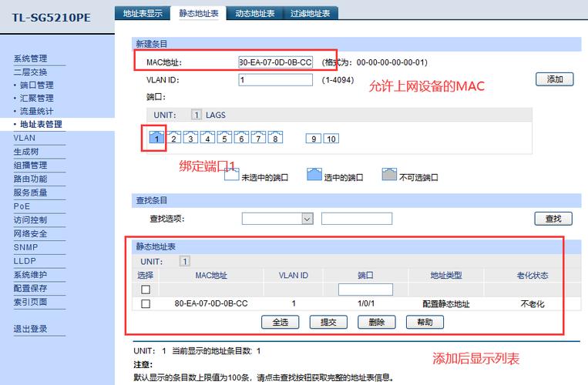Switch to the 静态地址表 tab
Screen dimensions: 588x385
click(x=199, y=14)
